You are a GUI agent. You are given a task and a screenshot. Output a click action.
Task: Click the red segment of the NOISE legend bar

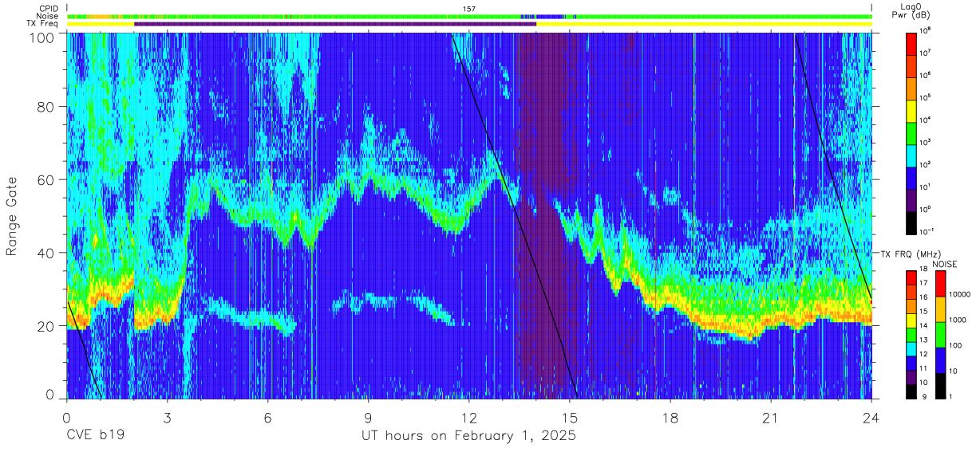pos(940,284)
